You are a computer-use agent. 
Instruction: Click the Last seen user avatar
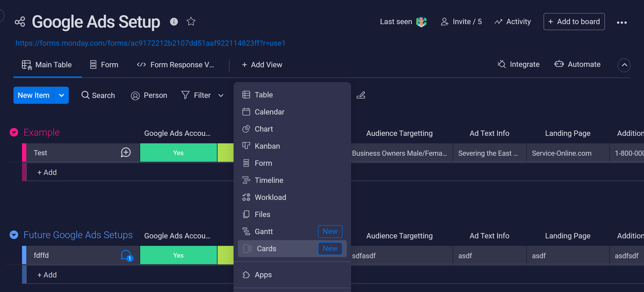pyautogui.click(x=421, y=22)
